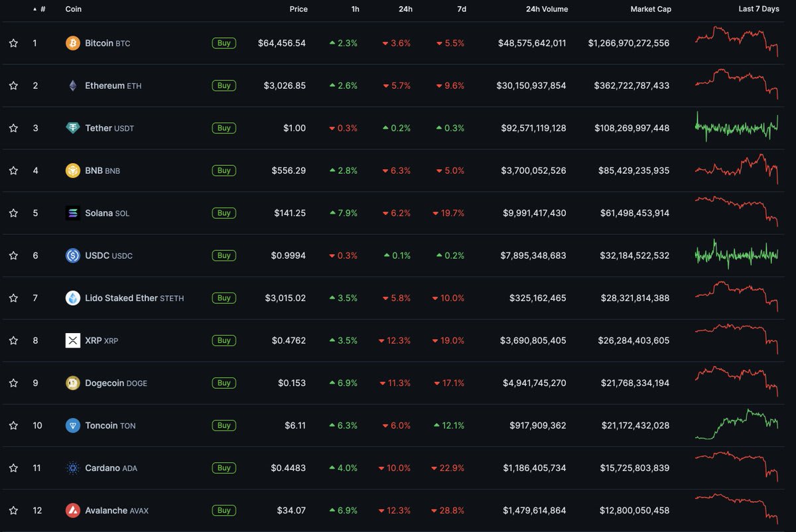Click the Lido Staked Ether logo
Screen dimensions: 796x532
[x=73, y=298]
